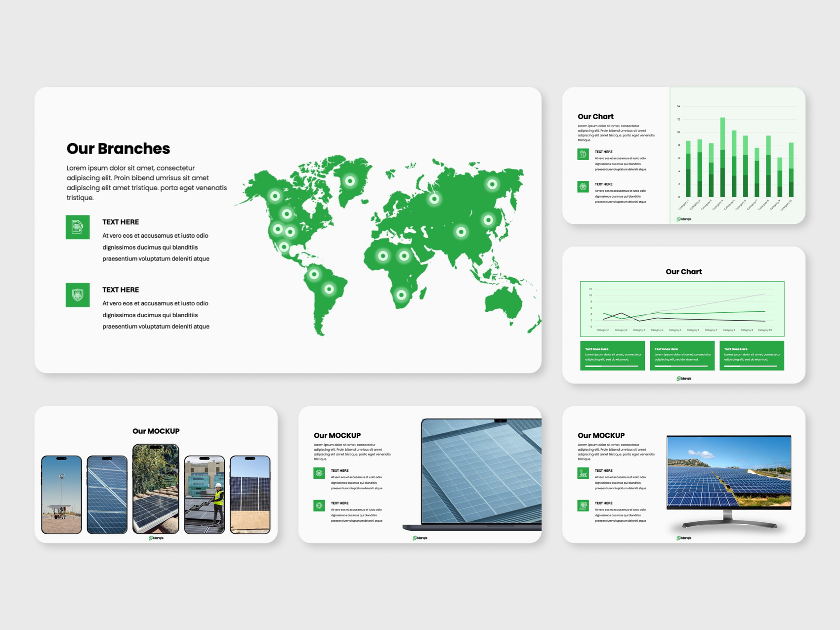Image resolution: width=840 pixels, height=630 pixels.
Task: Click the lower green icon in monitor mockup slide
Action: click(x=583, y=505)
